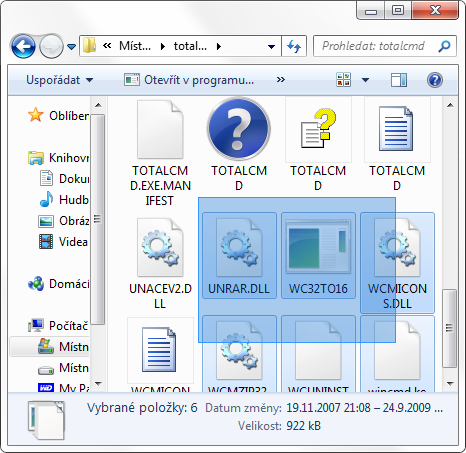The width and height of the screenshot is (466, 453).
Task: Select Oblíbené favorites in navigation pane
Action: coord(58,116)
